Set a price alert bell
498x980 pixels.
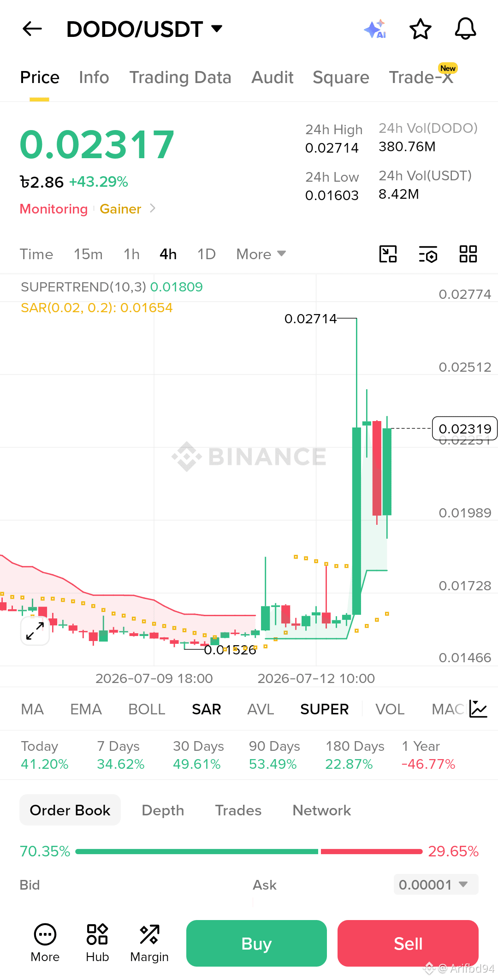(x=466, y=29)
